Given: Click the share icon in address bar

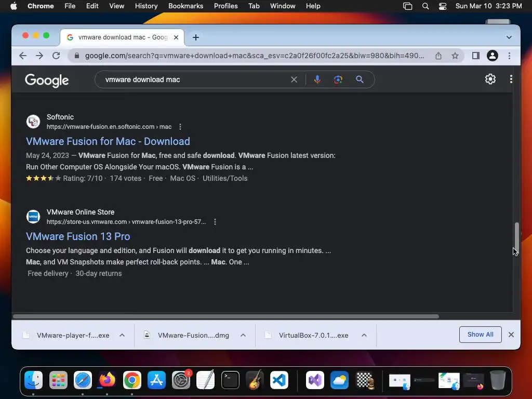Looking at the screenshot, I should 438,56.
